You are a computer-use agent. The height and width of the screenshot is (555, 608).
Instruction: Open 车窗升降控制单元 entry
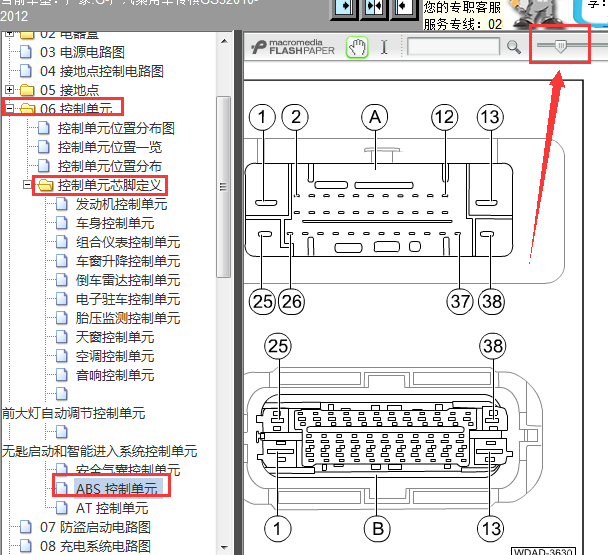click(x=128, y=261)
